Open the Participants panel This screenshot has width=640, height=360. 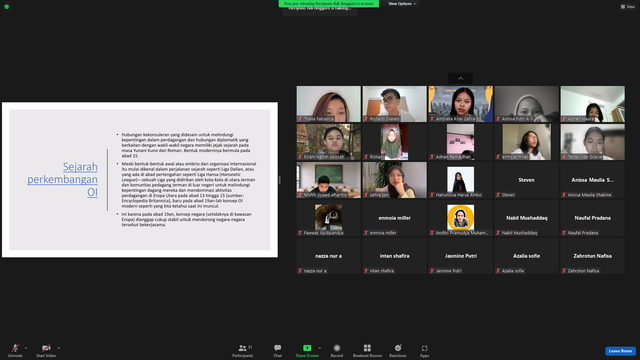coord(243,350)
